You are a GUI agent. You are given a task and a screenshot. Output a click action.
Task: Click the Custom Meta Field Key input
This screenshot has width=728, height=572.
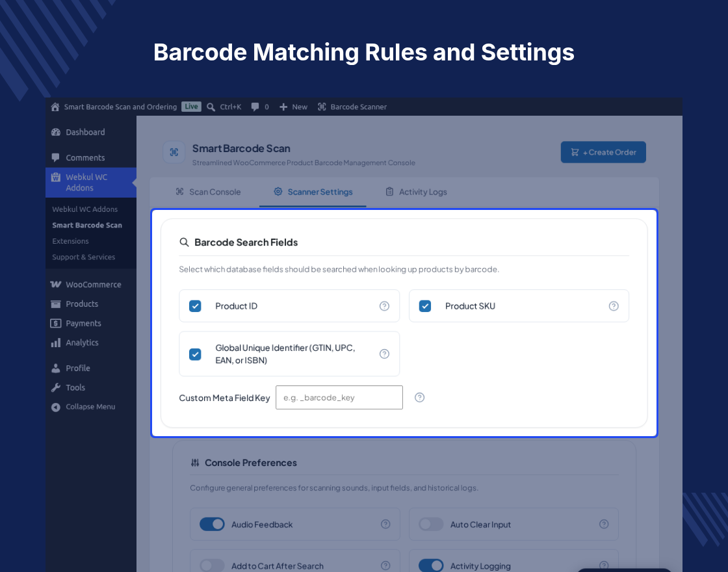point(339,397)
